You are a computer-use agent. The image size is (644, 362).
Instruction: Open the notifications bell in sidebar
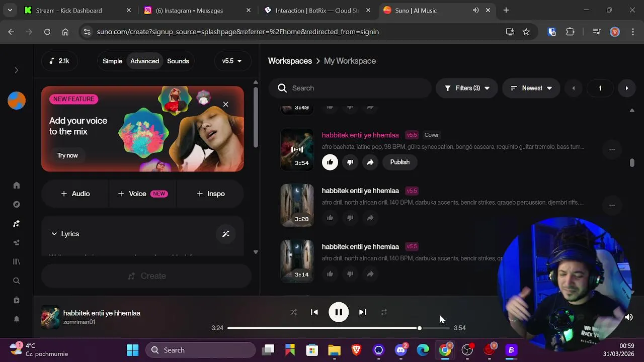pos(17,319)
